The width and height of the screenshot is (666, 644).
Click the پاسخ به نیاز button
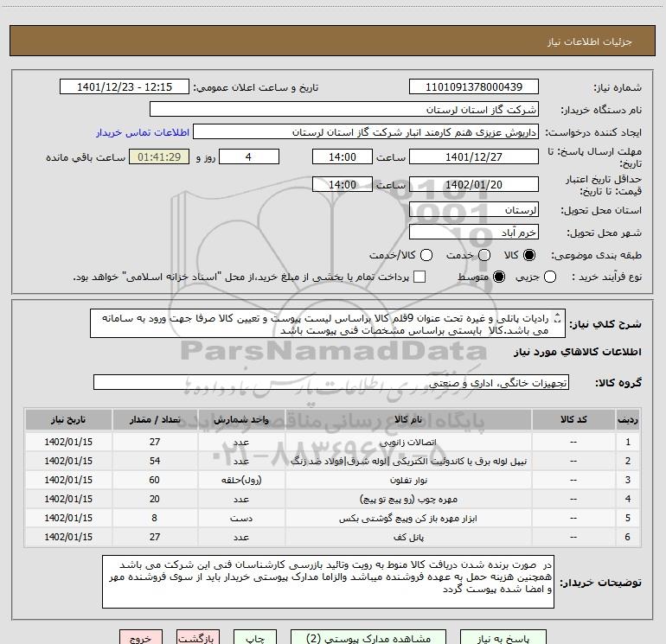(x=503, y=638)
